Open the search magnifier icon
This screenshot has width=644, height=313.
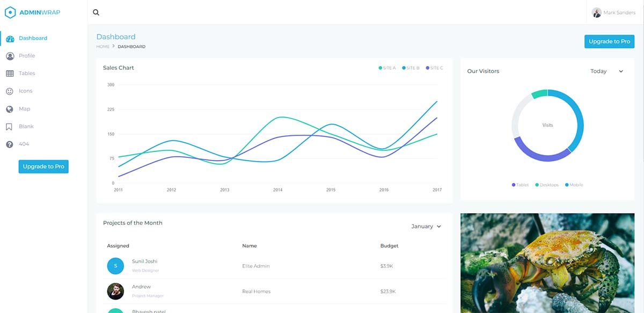(x=96, y=12)
